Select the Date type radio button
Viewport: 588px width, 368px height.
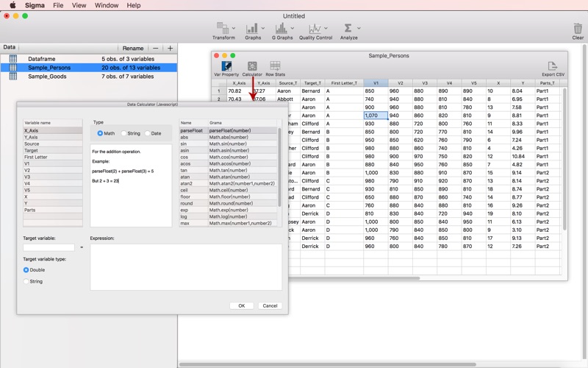tap(148, 133)
